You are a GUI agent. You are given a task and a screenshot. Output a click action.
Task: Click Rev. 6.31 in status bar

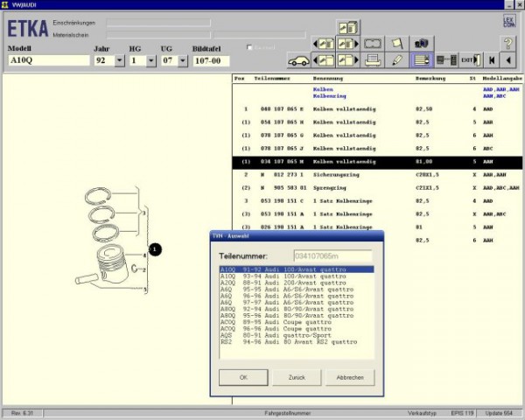[22, 413]
